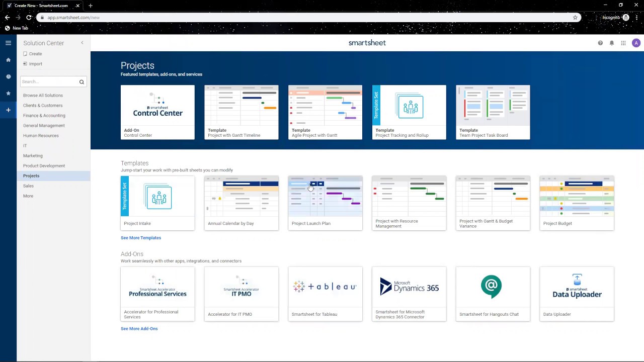The height and width of the screenshot is (362, 644).
Task: Open a new browser tab
Action: tap(91, 6)
